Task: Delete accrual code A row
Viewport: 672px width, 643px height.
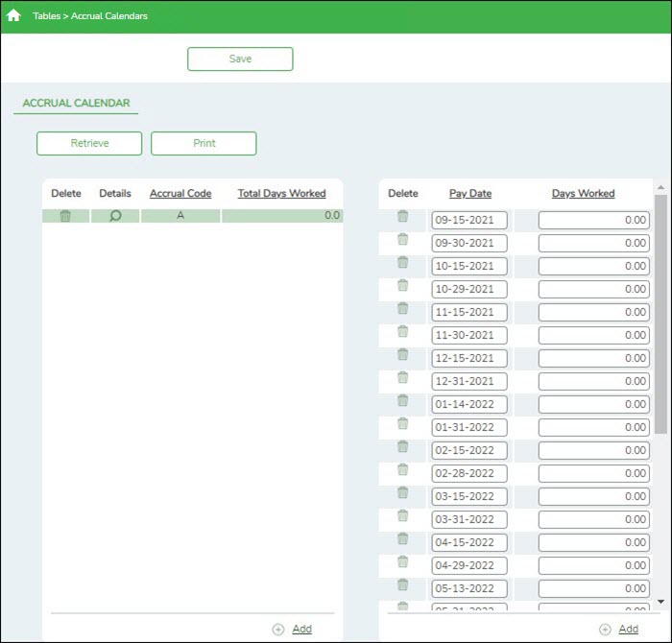Action: pos(65,216)
